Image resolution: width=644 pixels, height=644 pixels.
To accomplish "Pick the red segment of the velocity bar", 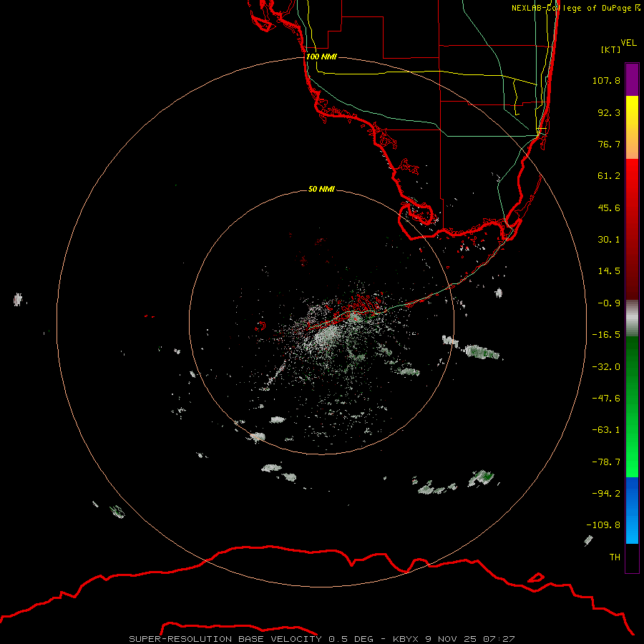I will 632,229.
